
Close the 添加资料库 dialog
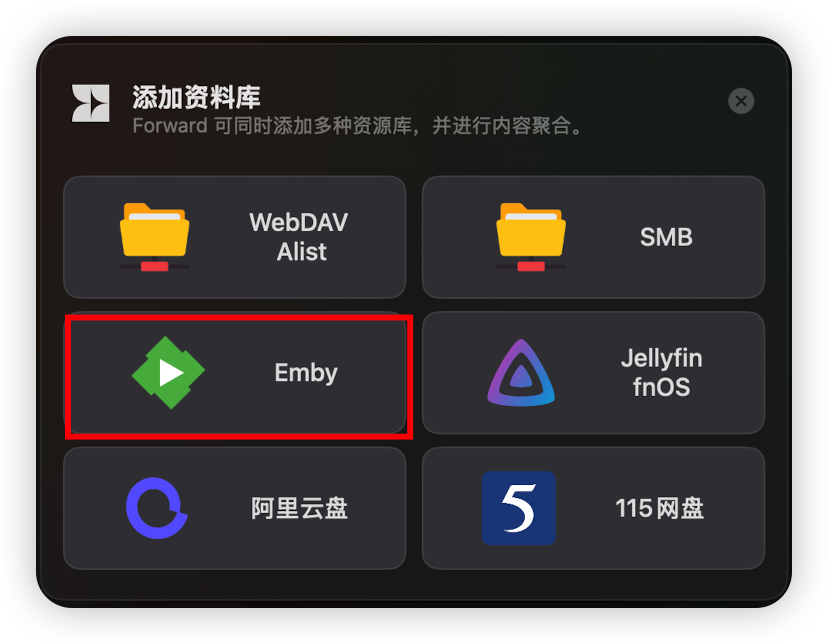click(741, 100)
